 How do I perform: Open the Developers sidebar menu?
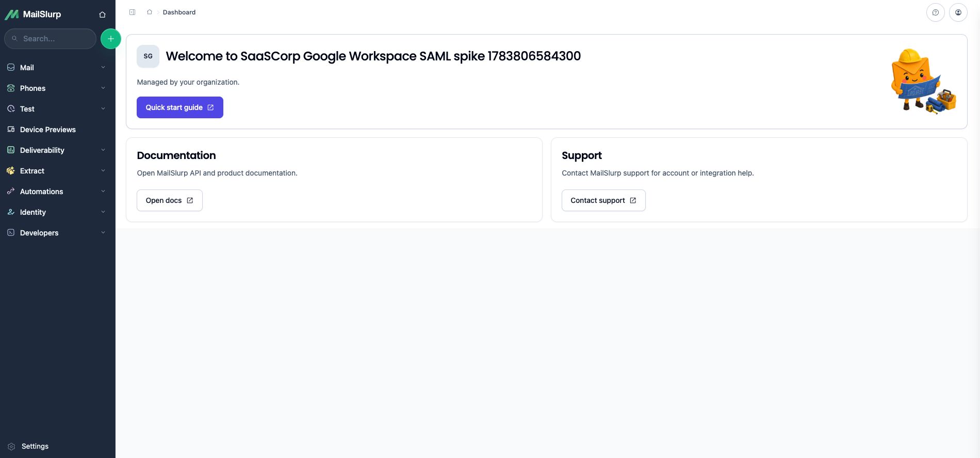point(57,233)
